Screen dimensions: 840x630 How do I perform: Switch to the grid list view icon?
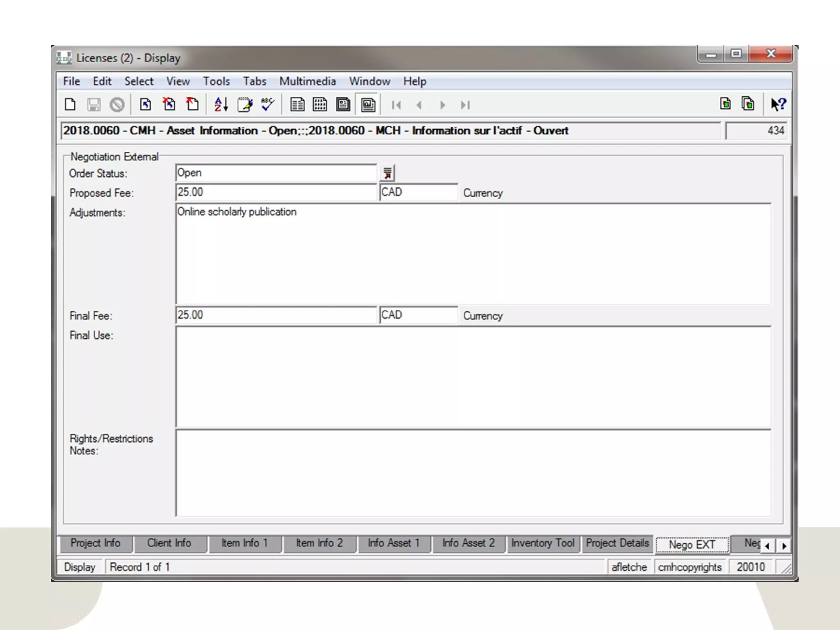(x=320, y=105)
